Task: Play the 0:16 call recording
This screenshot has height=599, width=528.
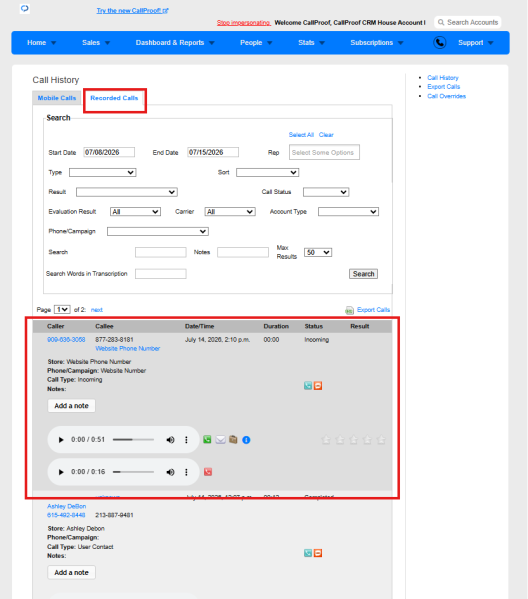Action: coord(61,472)
